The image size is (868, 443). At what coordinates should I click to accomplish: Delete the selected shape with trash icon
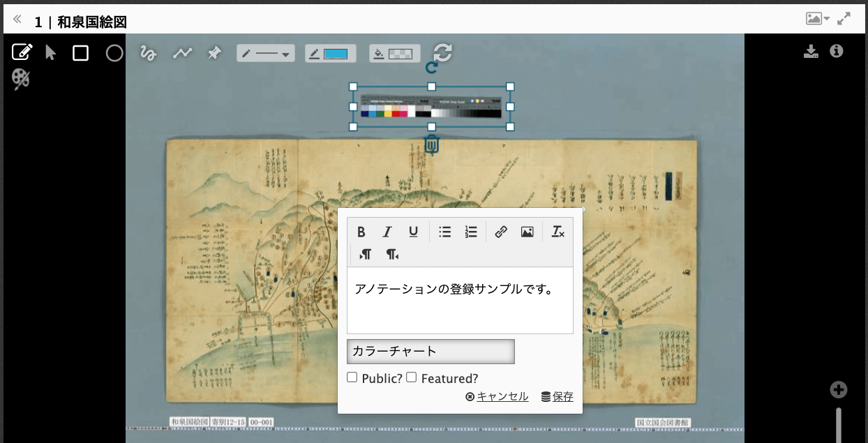(x=432, y=144)
